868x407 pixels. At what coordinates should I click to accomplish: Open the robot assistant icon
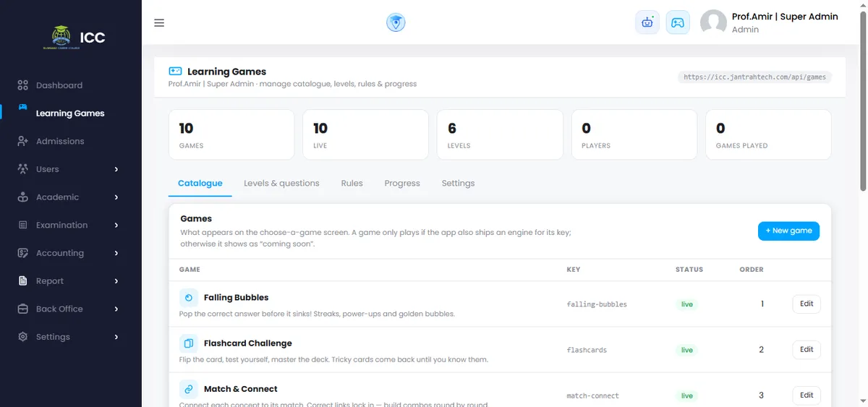pyautogui.click(x=647, y=22)
